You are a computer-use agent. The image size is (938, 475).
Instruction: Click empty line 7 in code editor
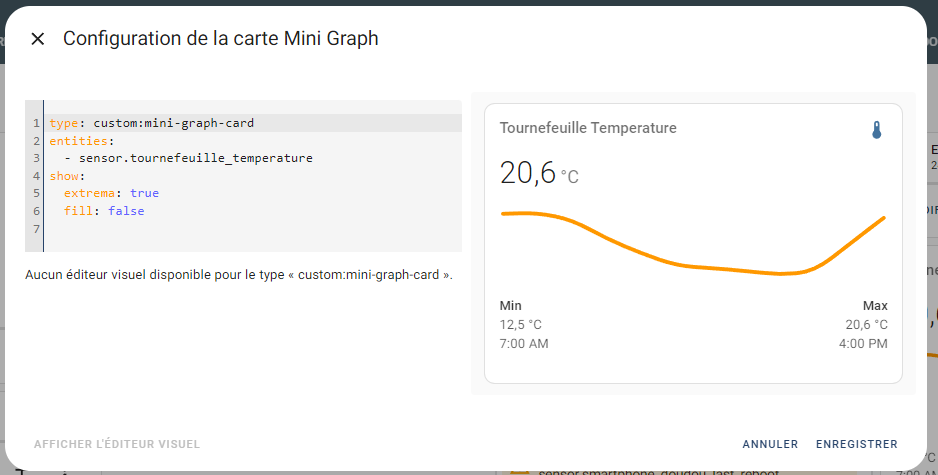tap(252, 229)
